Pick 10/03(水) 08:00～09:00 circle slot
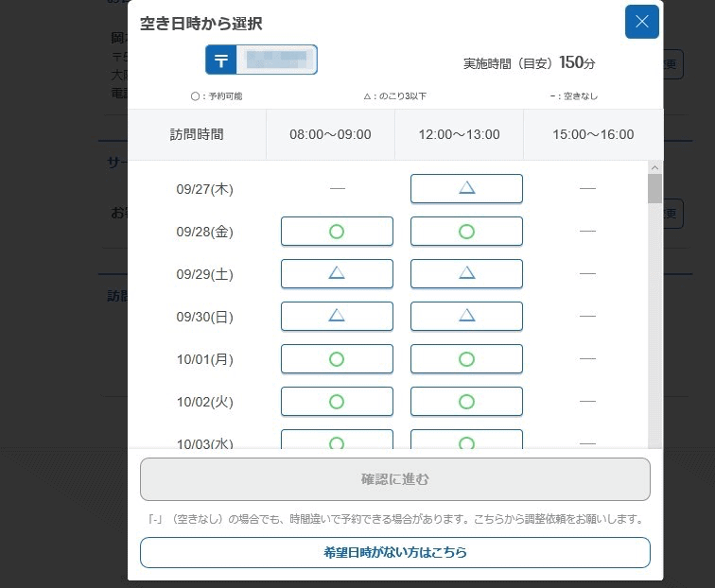 coord(337,440)
